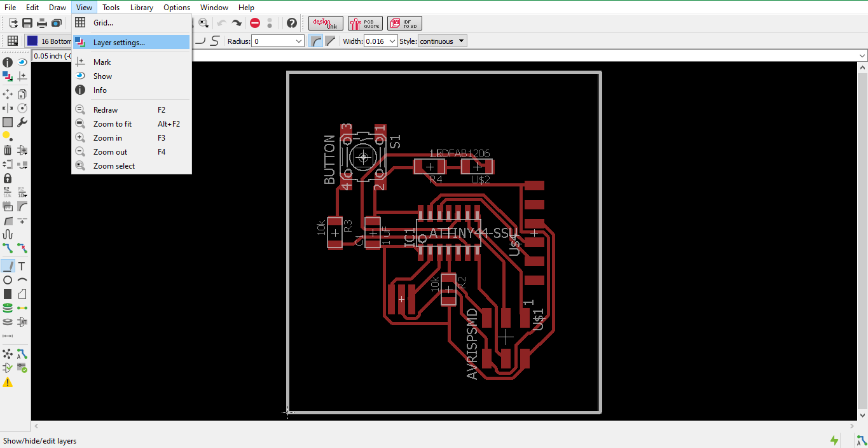
Task: Select the Polygon tool
Action: point(22,294)
